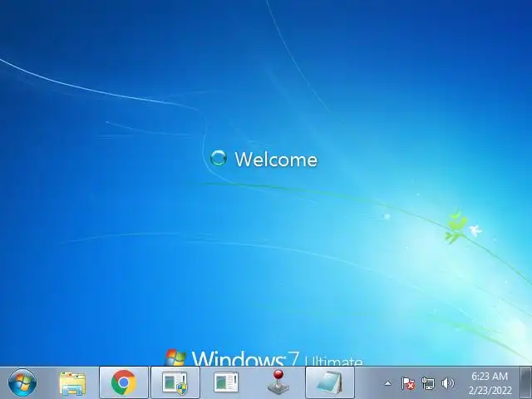The image size is (532, 399).
Task: Switch to the Notepad taskbar button
Action: point(330,382)
